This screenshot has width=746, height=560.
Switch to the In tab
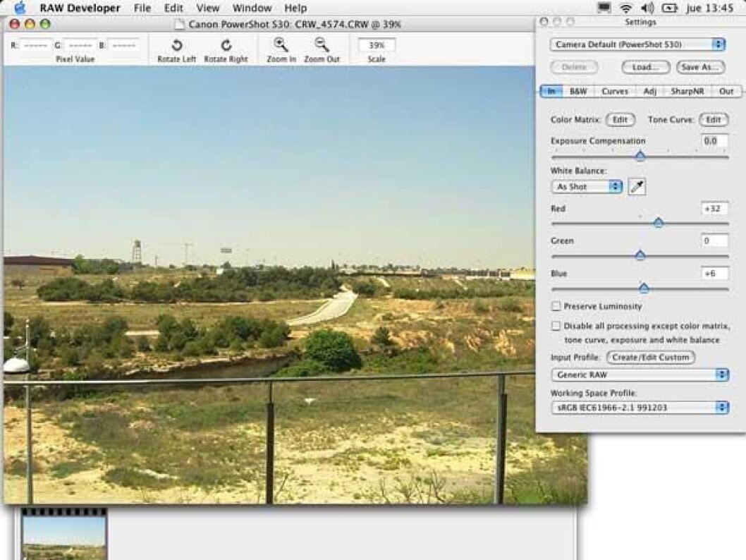[551, 92]
